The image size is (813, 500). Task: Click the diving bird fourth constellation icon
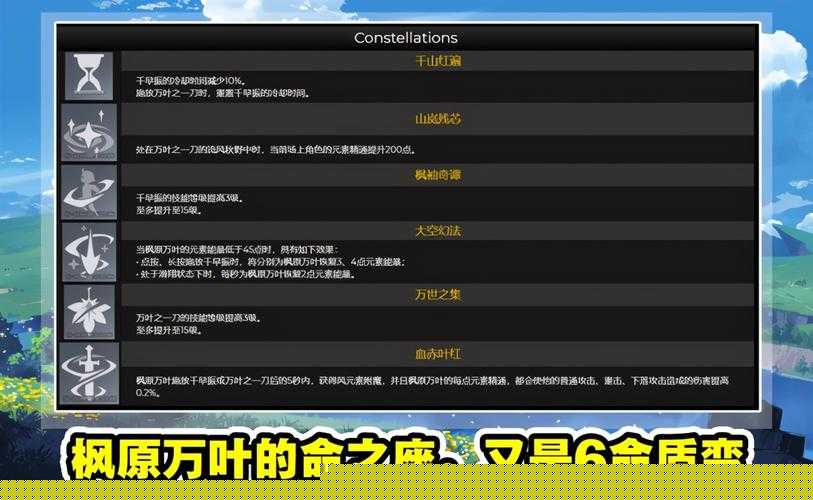click(x=89, y=253)
